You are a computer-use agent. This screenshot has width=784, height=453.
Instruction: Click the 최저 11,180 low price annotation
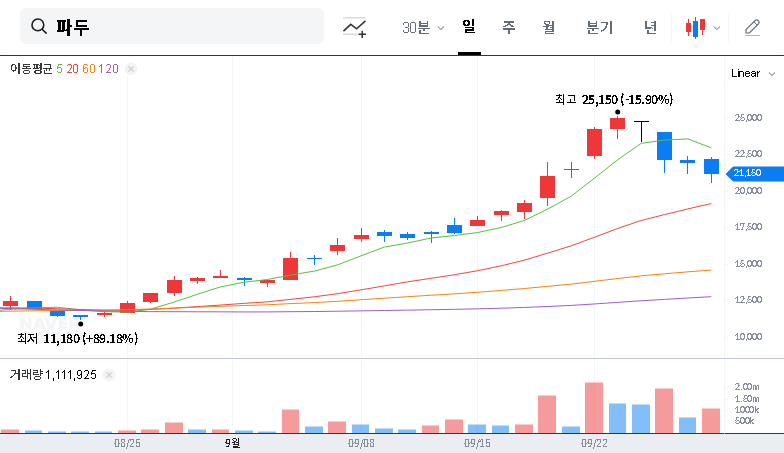click(78, 338)
